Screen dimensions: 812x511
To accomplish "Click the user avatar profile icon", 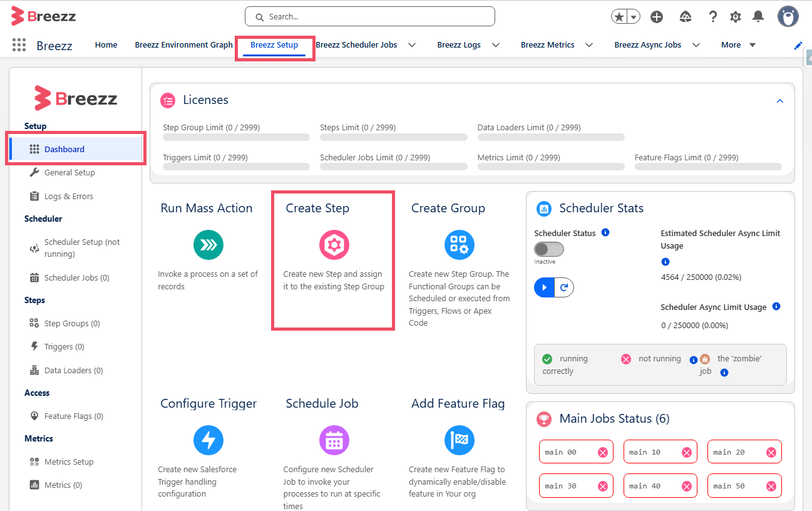I will pos(788,16).
